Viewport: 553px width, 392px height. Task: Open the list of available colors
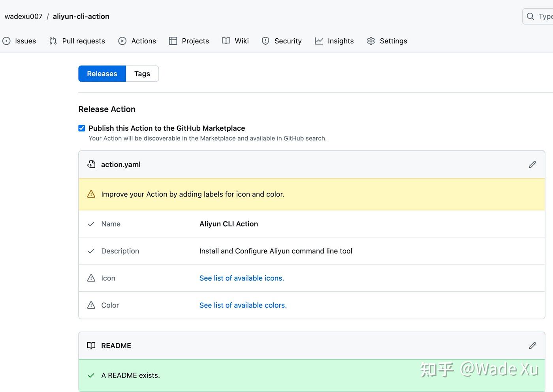tap(243, 305)
